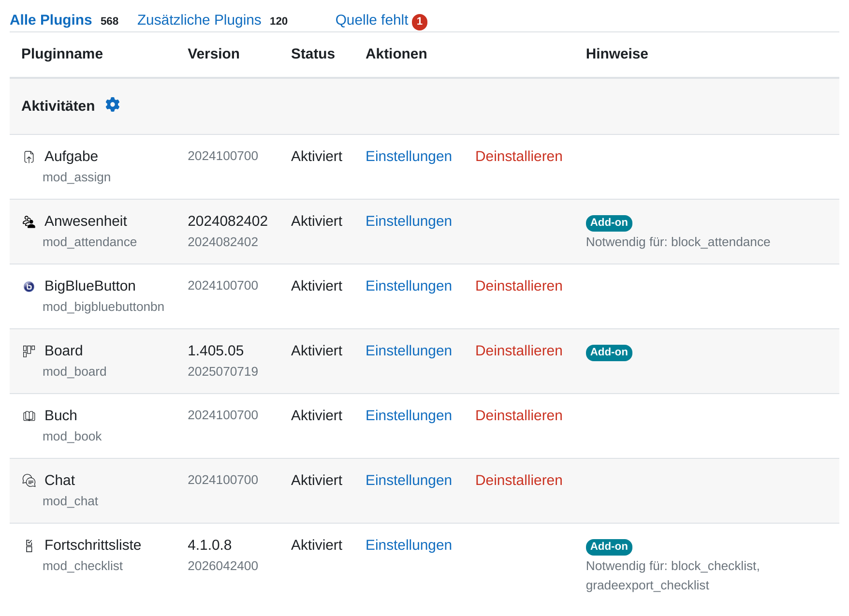
Task: Click the Fortschrittsliste checklist icon
Action: 29,545
